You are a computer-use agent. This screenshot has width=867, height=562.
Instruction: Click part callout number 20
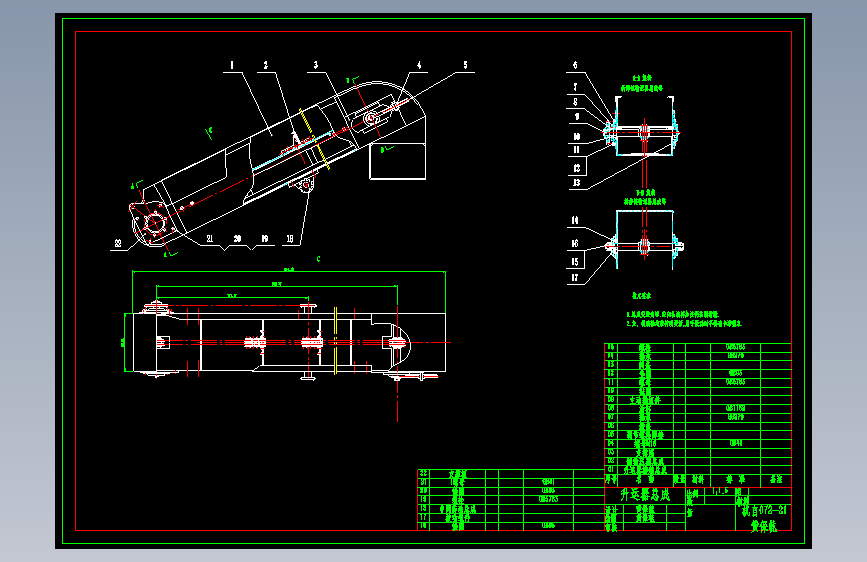click(x=237, y=239)
